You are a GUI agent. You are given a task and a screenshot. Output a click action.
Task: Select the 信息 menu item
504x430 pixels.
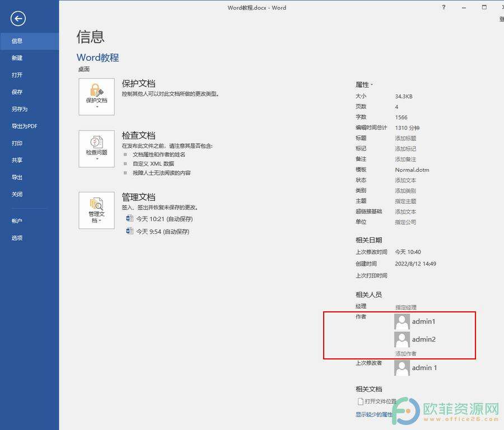[x=29, y=41]
